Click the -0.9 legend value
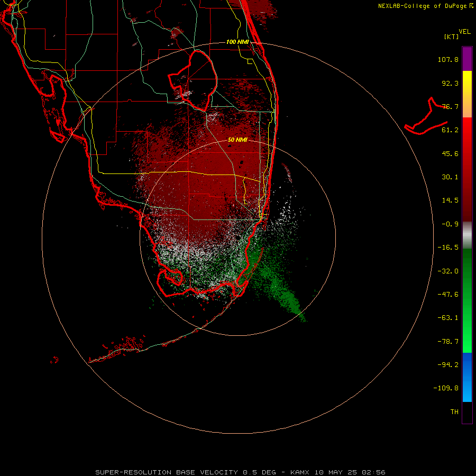 (450, 224)
